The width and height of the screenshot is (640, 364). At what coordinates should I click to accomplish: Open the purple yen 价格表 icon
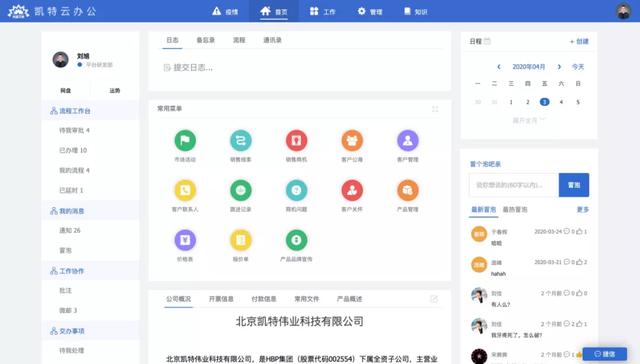185,240
